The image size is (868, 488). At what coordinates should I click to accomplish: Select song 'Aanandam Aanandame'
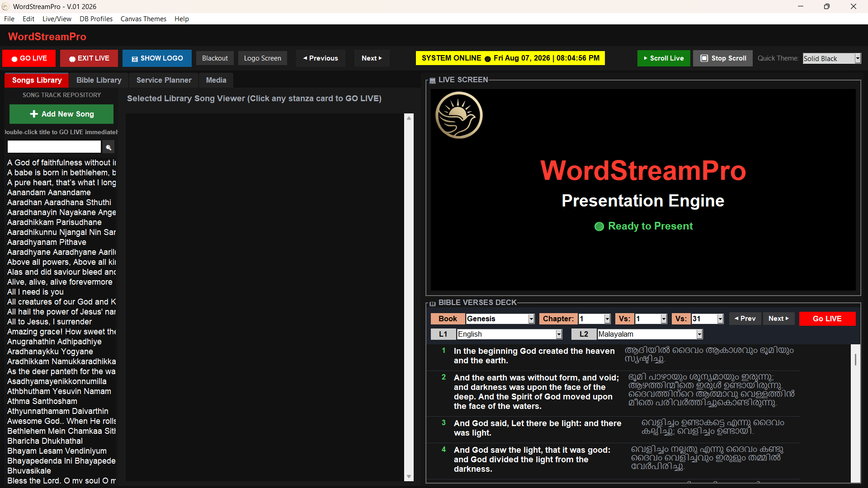coord(49,192)
